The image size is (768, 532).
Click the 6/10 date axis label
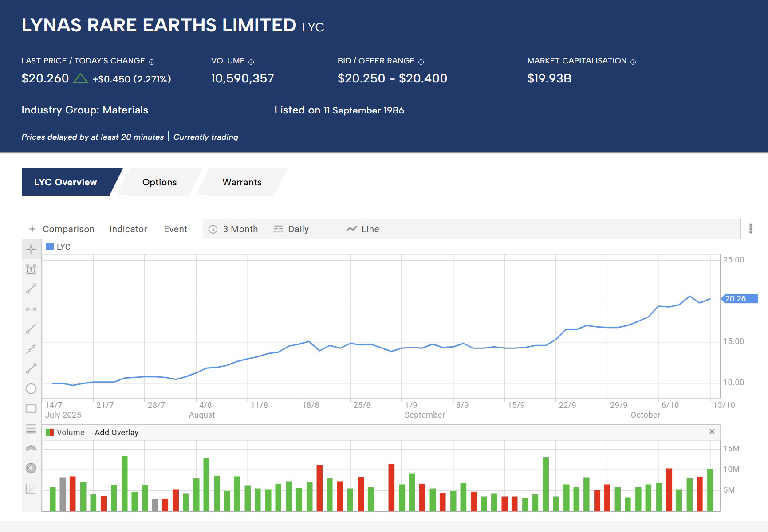670,405
